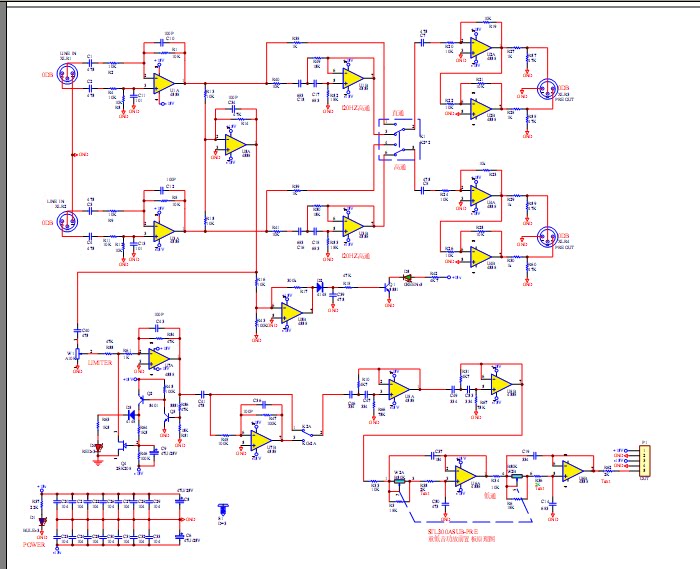Click the LINE IN text above XLR1
The image size is (700, 569).
pyautogui.click(x=68, y=54)
